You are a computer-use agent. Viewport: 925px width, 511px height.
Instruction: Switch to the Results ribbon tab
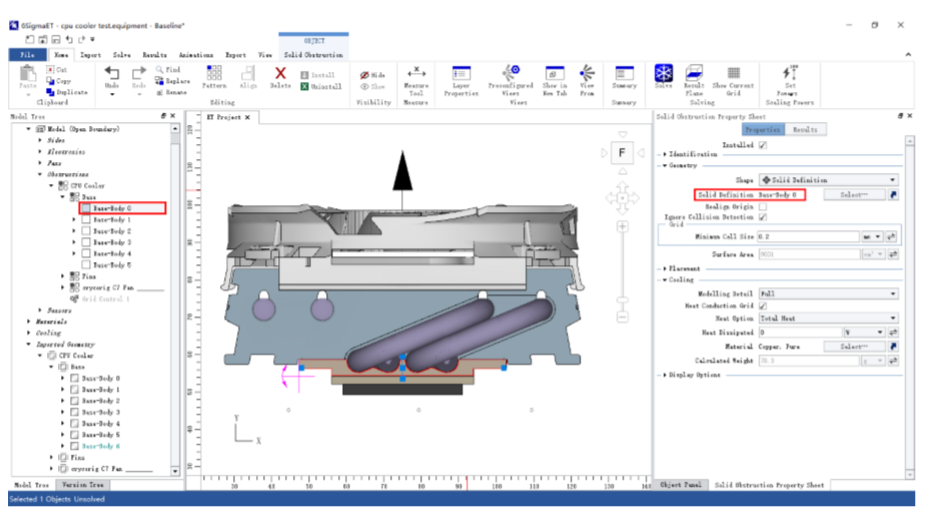[154, 55]
